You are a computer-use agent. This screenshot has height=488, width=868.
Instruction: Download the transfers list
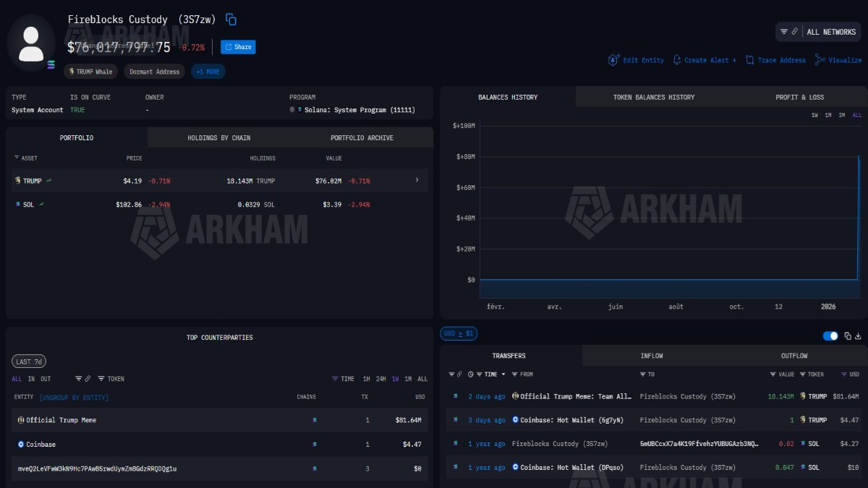pyautogui.click(x=859, y=336)
